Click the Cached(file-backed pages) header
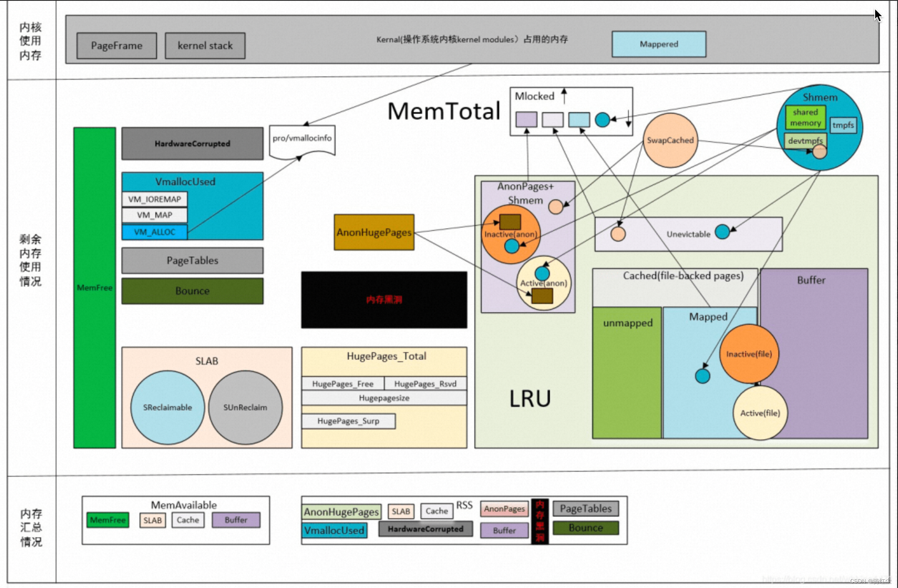The image size is (898, 588). [x=683, y=276]
